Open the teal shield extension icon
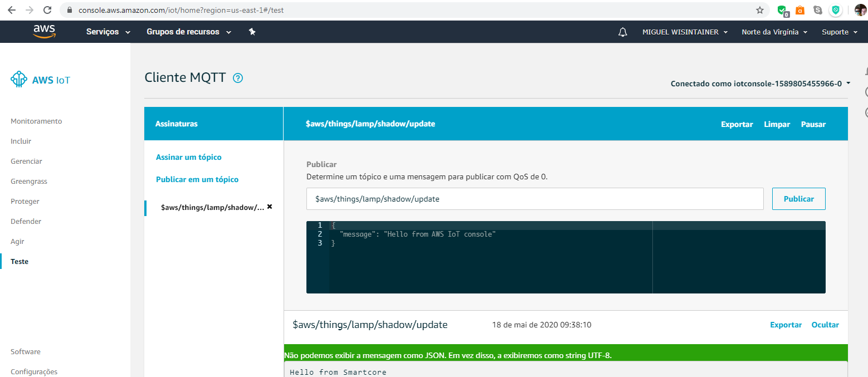The image size is (868, 377). 835,10
